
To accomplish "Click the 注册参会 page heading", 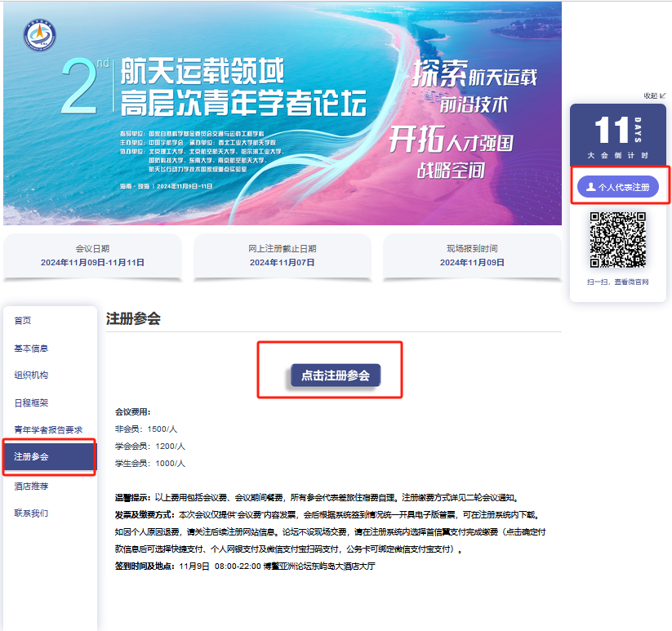I will click(x=133, y=319).
